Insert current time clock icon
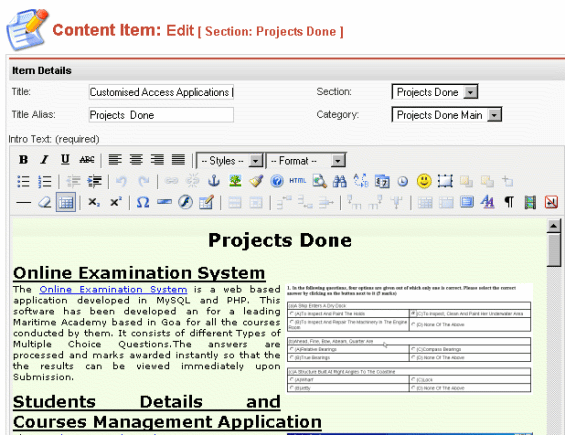The width and height of the screenshot is (565, 435). 403,181
